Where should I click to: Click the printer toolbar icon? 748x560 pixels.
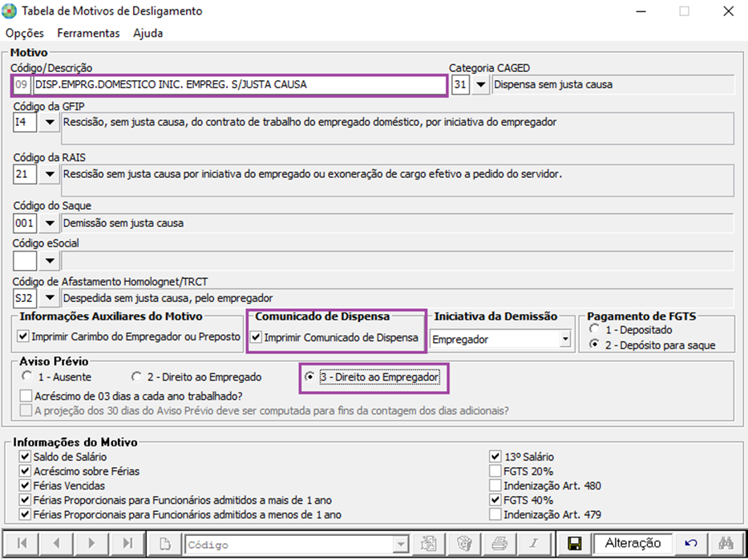(499, 543)
